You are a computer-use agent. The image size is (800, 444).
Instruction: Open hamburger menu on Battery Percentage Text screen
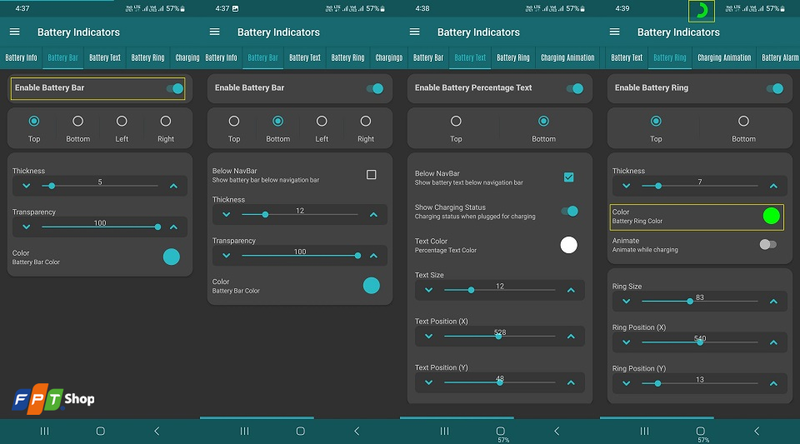tap(414, 32)
